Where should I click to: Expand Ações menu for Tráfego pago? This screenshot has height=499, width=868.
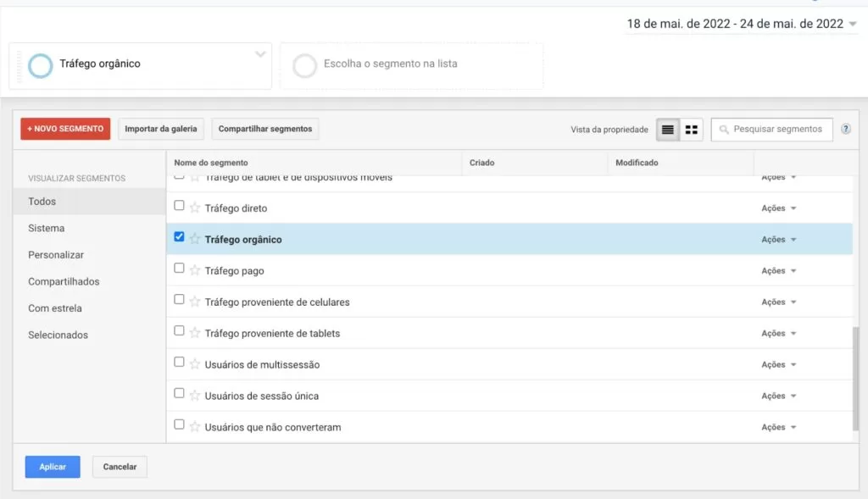pyautogui.click(x=778, y=270)
